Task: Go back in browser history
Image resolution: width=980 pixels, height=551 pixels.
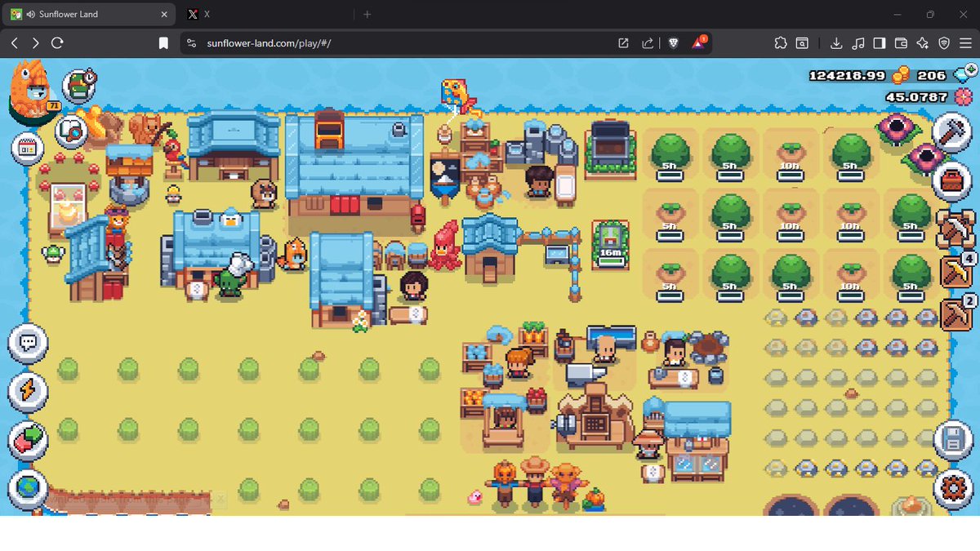Action: pyautogui.click(x=15, y=43)
